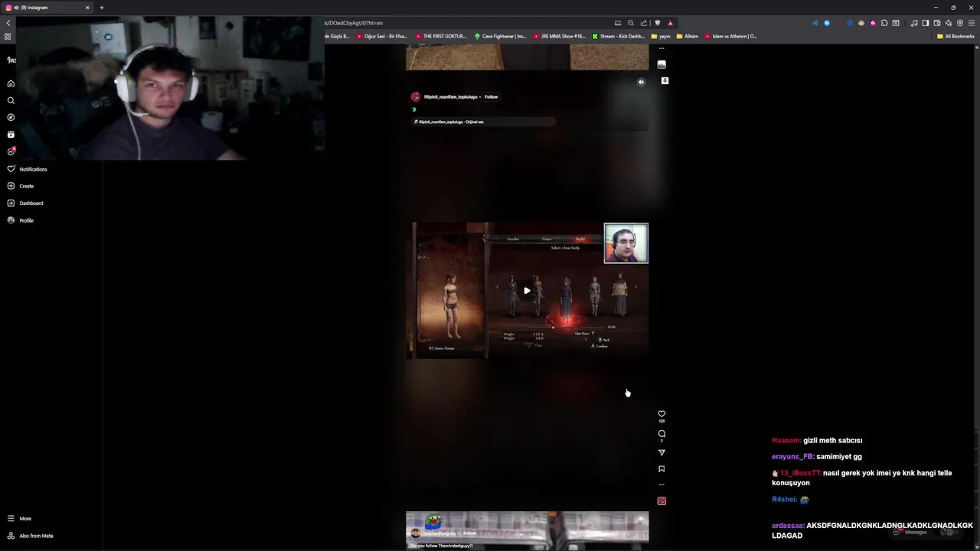Click the image icon above the download arrow
This screenshot has height=551, width=980.
[x=661, y=65]
